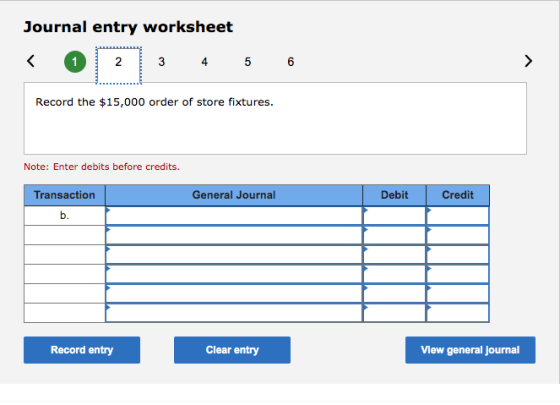Open General Journal account dropdown in row b.
The width and height of the screenshot is (560, 405).
point(234,216)
